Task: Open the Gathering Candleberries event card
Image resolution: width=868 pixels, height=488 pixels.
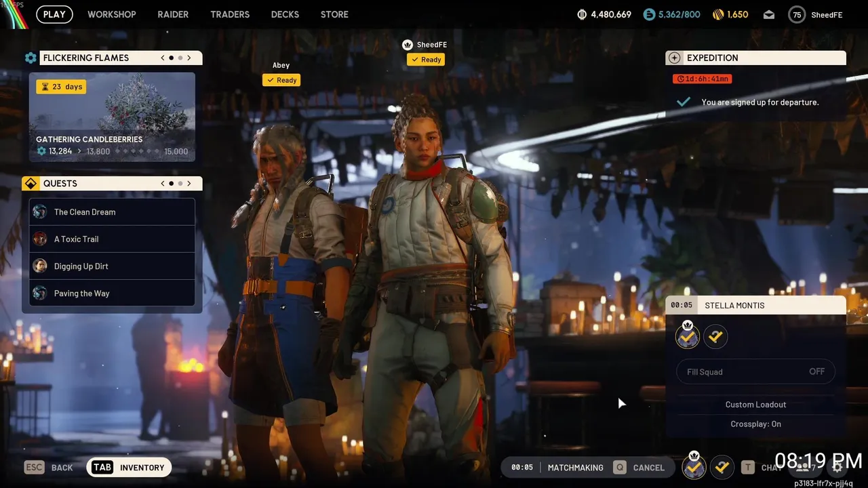Action: 112,117
